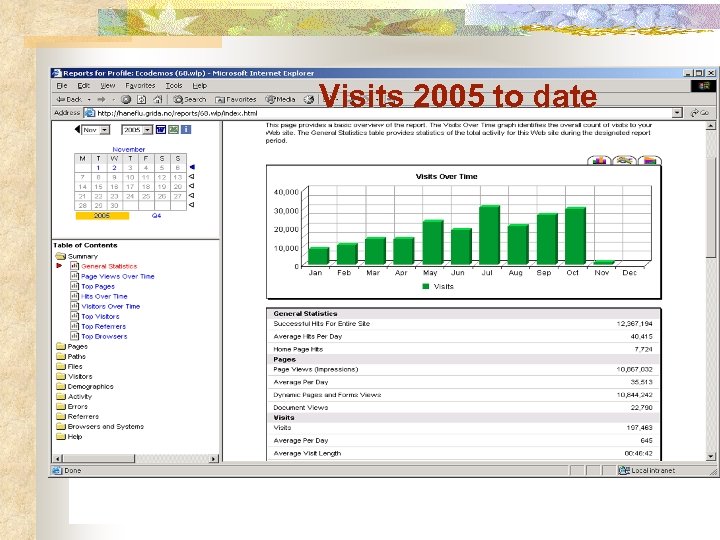Export report to Excel icon

pos(173,130)
